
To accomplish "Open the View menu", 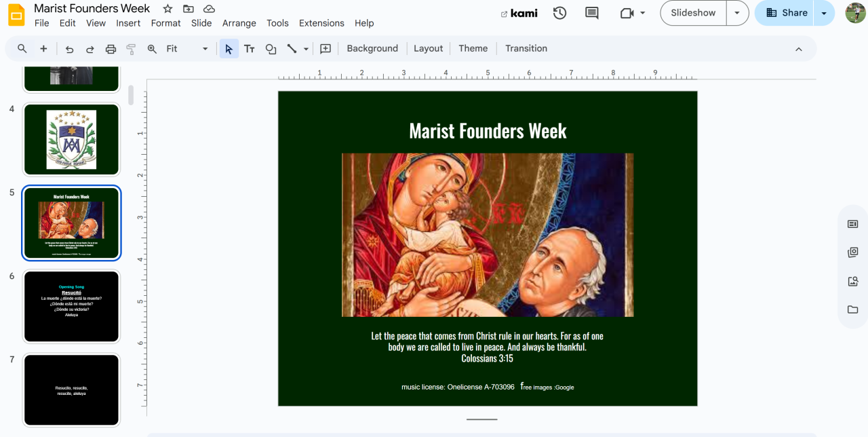I will pyautogui.click(x=96, y=23).
